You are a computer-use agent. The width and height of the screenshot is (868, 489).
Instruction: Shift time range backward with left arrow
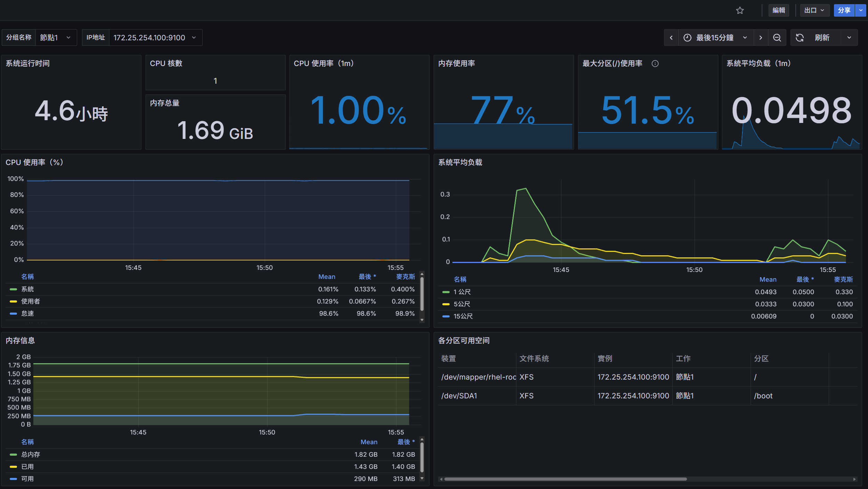(671, 38)
